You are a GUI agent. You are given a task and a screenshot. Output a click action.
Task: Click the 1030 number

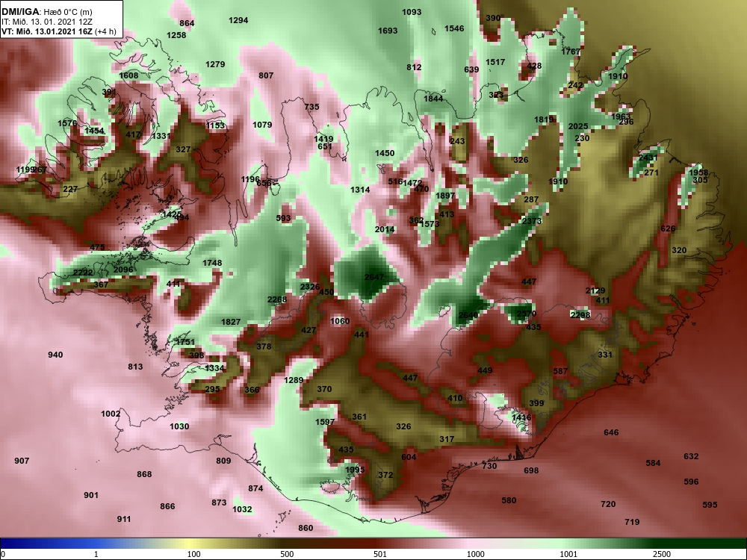179,426
